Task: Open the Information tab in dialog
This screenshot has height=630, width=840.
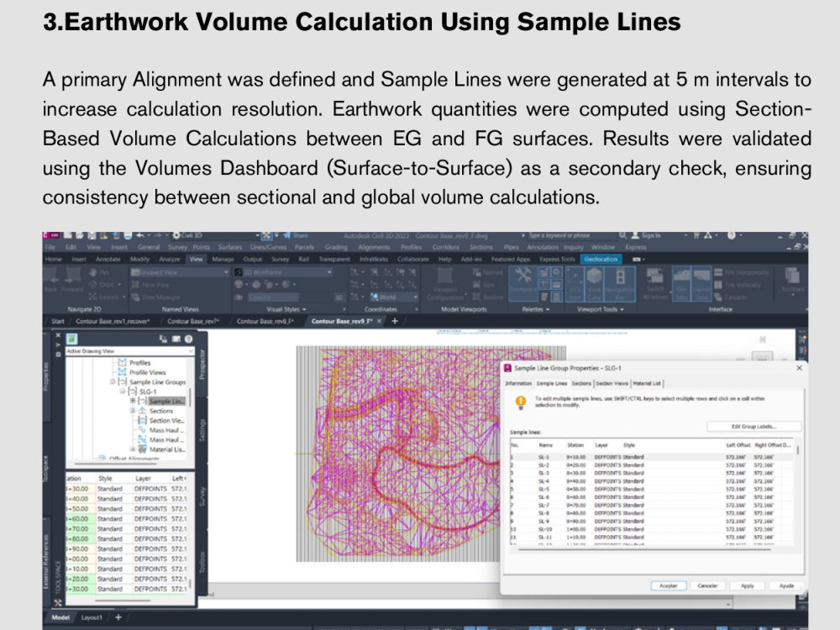Action: pyautogui.click(x=518, y=384)
